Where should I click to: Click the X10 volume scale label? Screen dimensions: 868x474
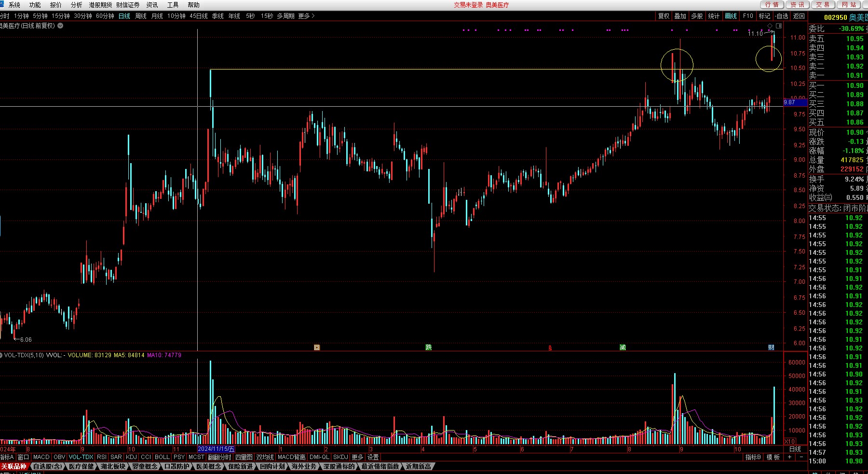[x=790, y=441]
